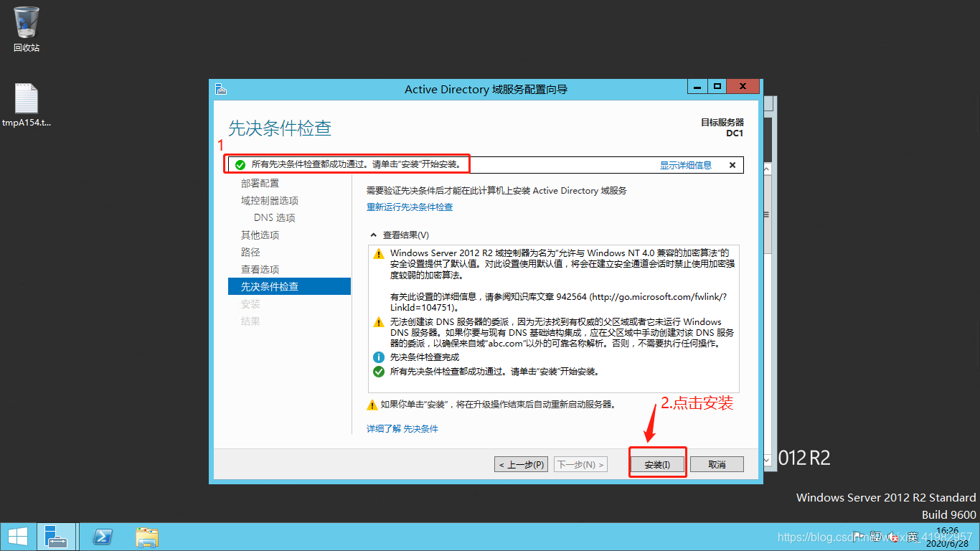Click the green check icon in results list
Viewport: 980px width, 551px height.
click(379, 372)
